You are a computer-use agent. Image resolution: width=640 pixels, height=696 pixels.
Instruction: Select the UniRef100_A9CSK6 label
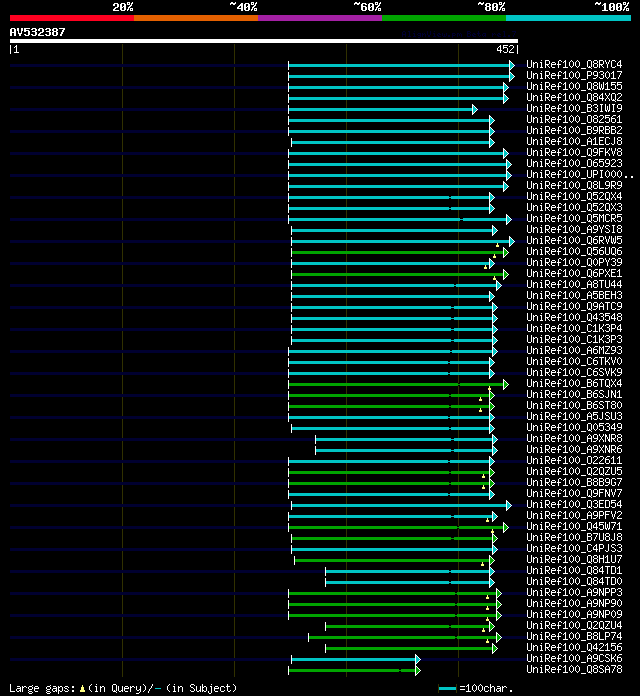pyautogui.click(x=574, y=658)
